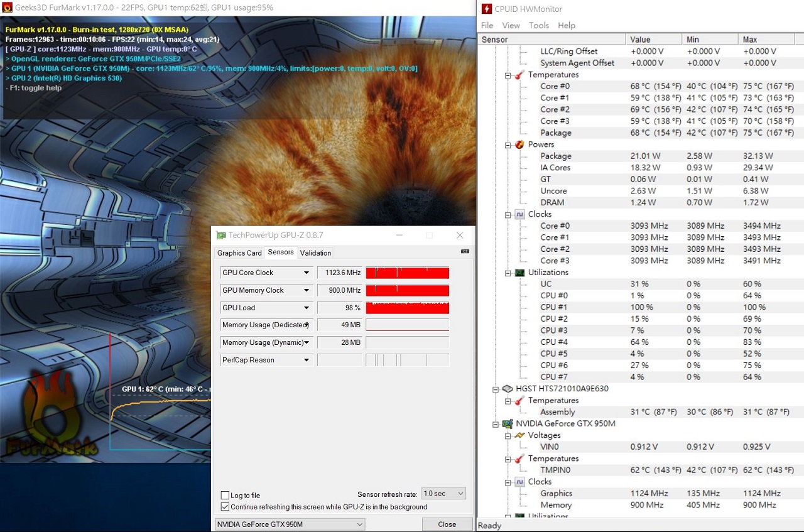Click the FurMark GPU temperature graph
This screenshot has height=532, width=804.
coord(160,393)
